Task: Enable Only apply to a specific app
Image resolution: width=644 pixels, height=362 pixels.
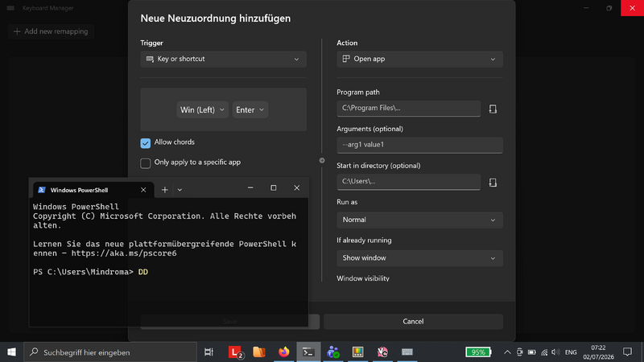Action: point(146,163)
